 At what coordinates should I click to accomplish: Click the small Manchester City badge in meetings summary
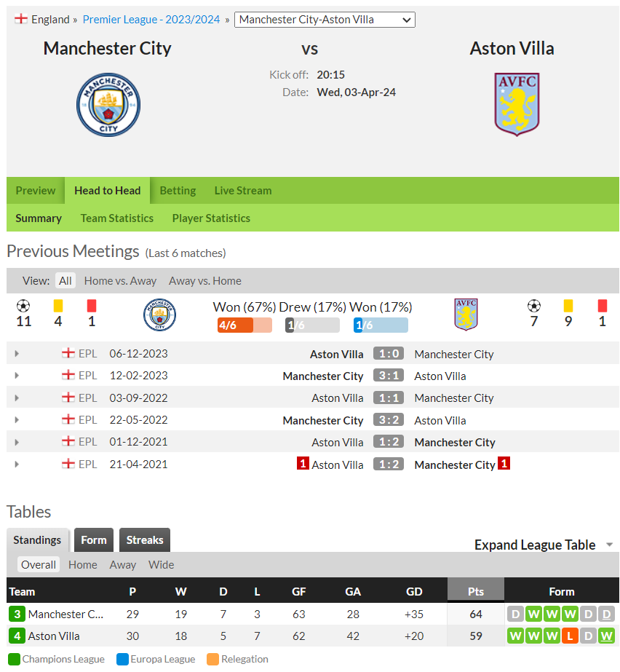[x=159, y=315]
